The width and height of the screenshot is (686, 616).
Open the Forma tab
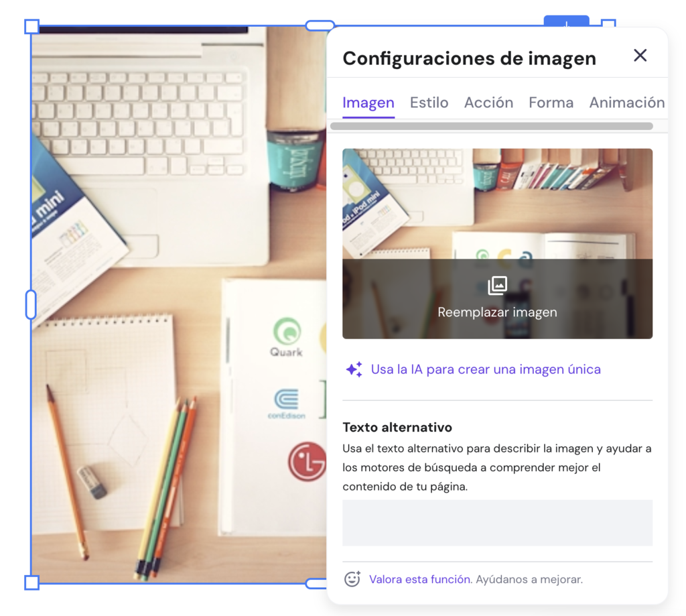[x=551, y=102]
